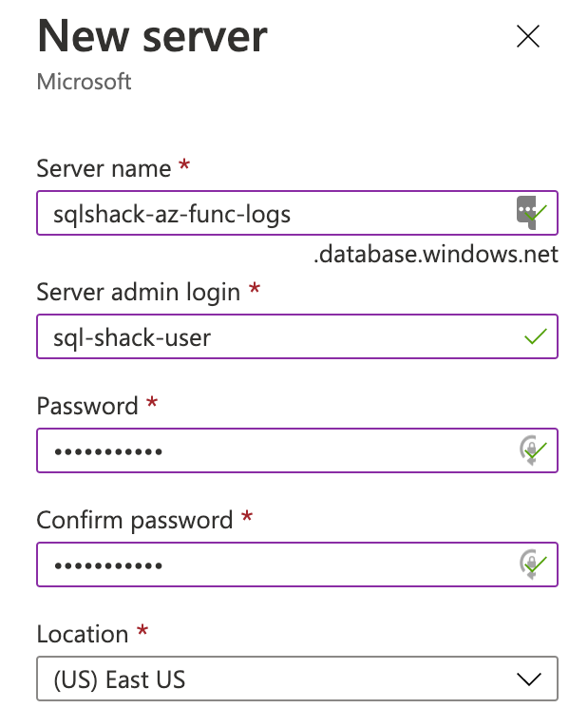The width and height of the screenshot is (588, 727).
Task: Close the New server panel
Action: point(527,36)
